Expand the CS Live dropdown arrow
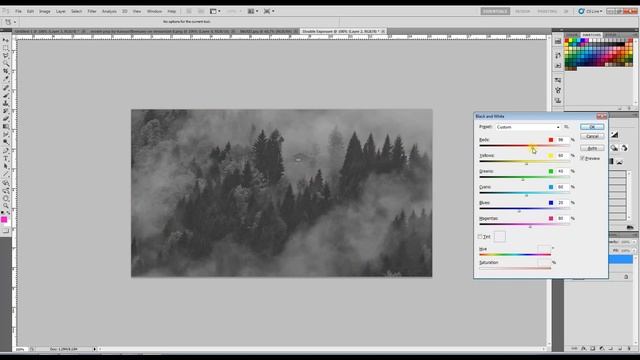The image size is (640, 360). [x=601, y=11]
